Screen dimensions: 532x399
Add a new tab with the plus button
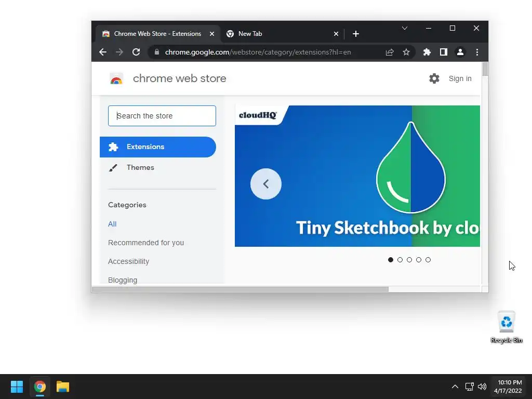355,34
